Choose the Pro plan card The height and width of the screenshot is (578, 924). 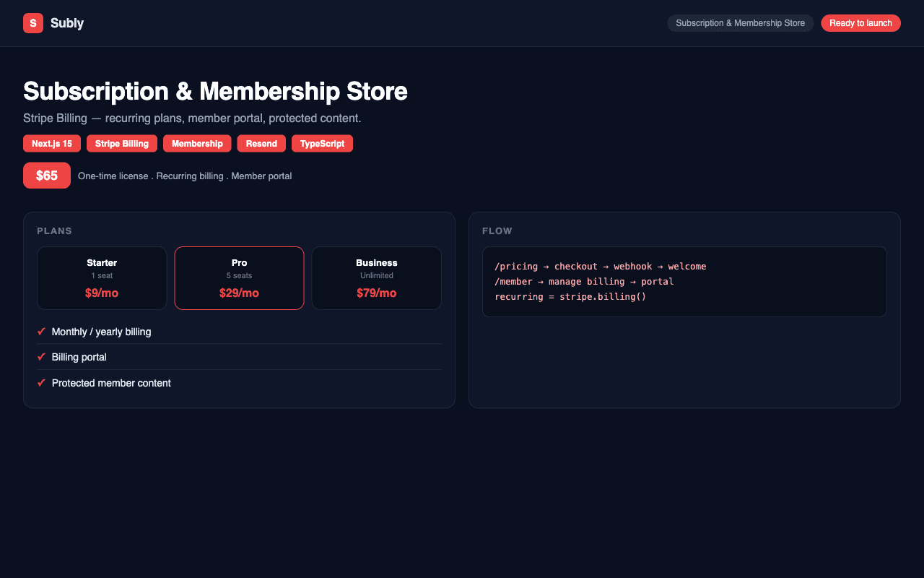click(239, 278)
